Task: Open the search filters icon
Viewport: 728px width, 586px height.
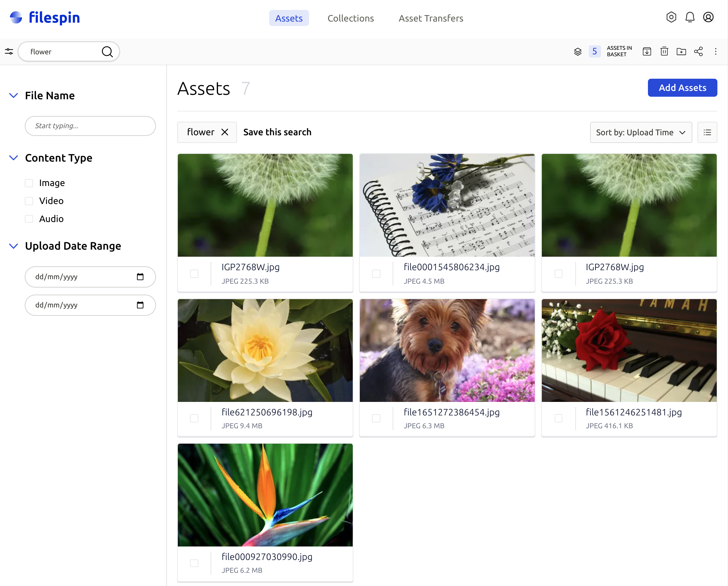Action: tap(9, 51)
